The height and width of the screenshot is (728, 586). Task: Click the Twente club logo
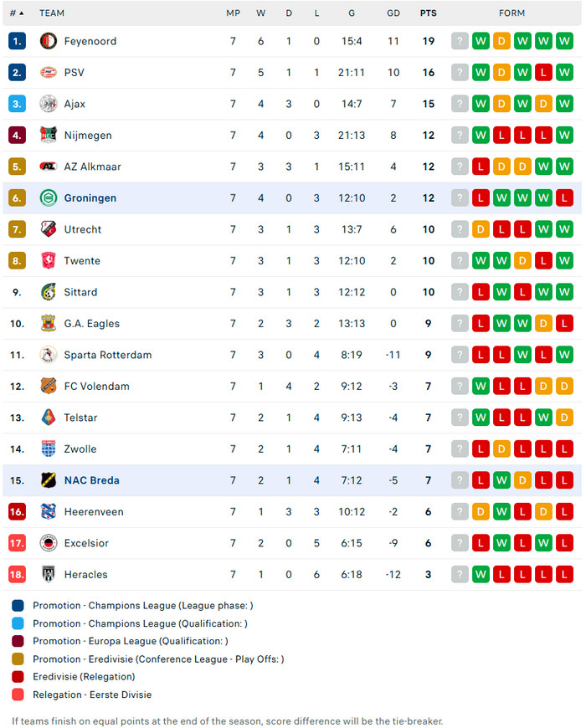coord(49,261)
